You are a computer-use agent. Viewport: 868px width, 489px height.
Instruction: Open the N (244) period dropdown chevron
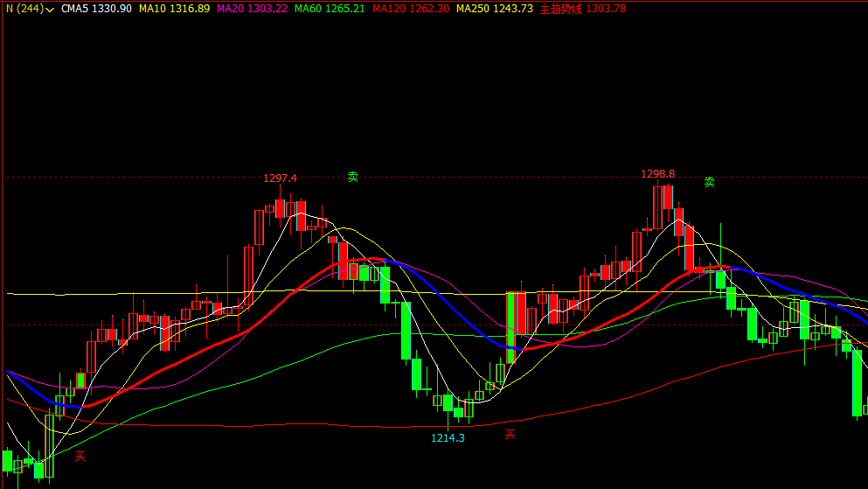click(x=50, y=10)
